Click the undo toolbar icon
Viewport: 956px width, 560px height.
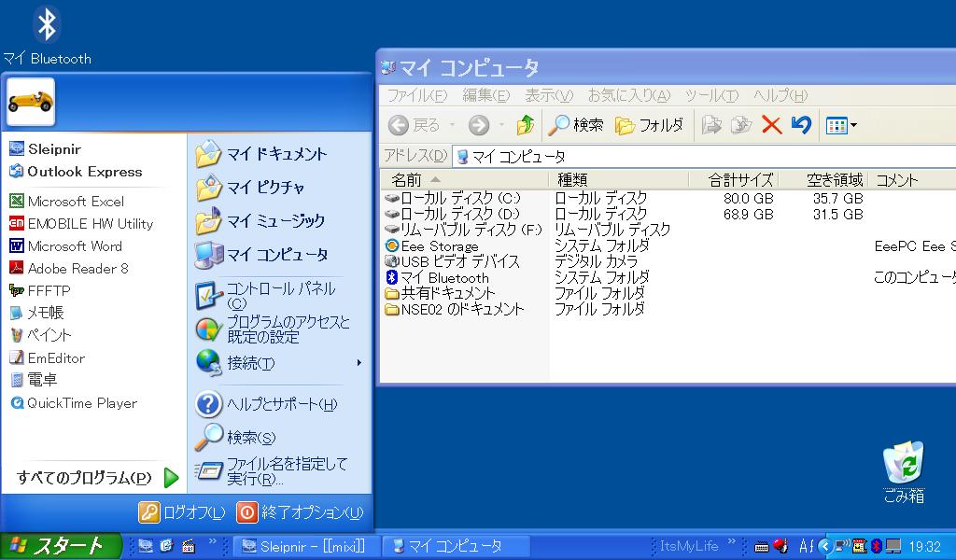[802, 125]
